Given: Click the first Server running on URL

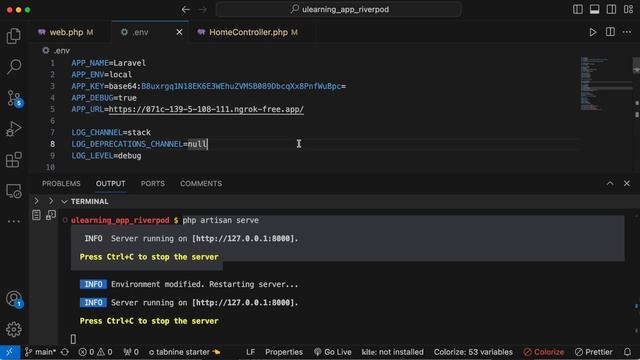Looking at the screenshot, I should tap(243, 239).
